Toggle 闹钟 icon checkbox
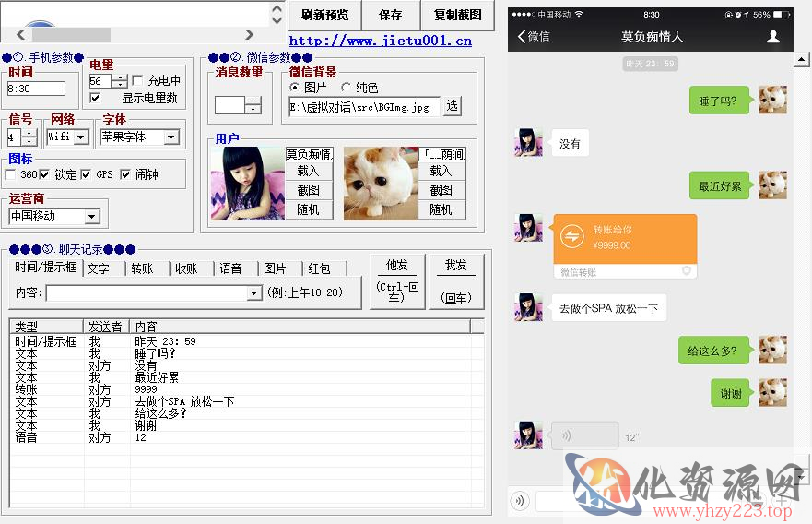This screenshot has width=812, height=524. click(124, 174)
